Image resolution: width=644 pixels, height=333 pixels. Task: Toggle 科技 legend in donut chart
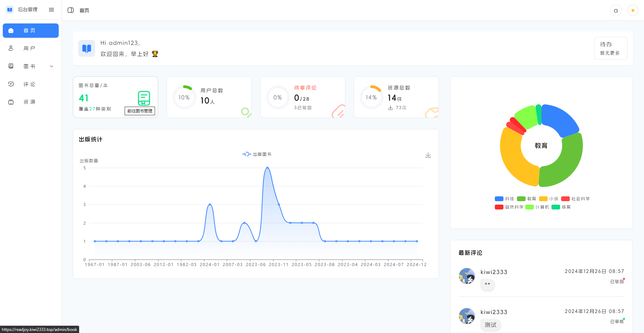coord(504,199)
